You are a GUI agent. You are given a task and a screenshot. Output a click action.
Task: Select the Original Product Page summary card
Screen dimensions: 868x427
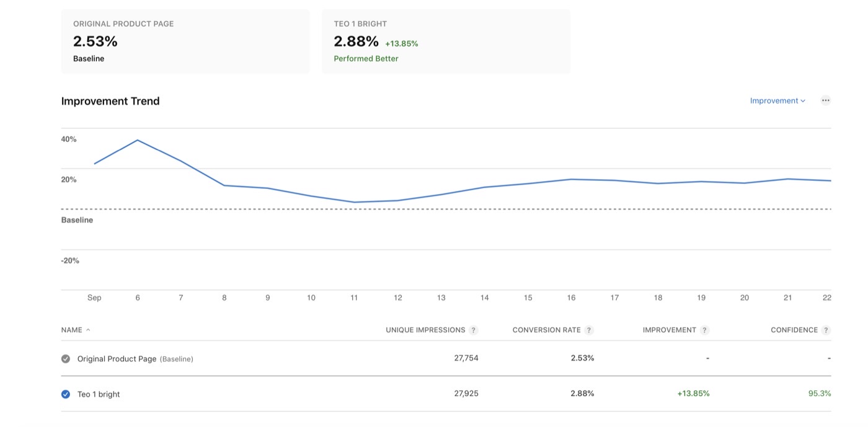tap(185, 42)
